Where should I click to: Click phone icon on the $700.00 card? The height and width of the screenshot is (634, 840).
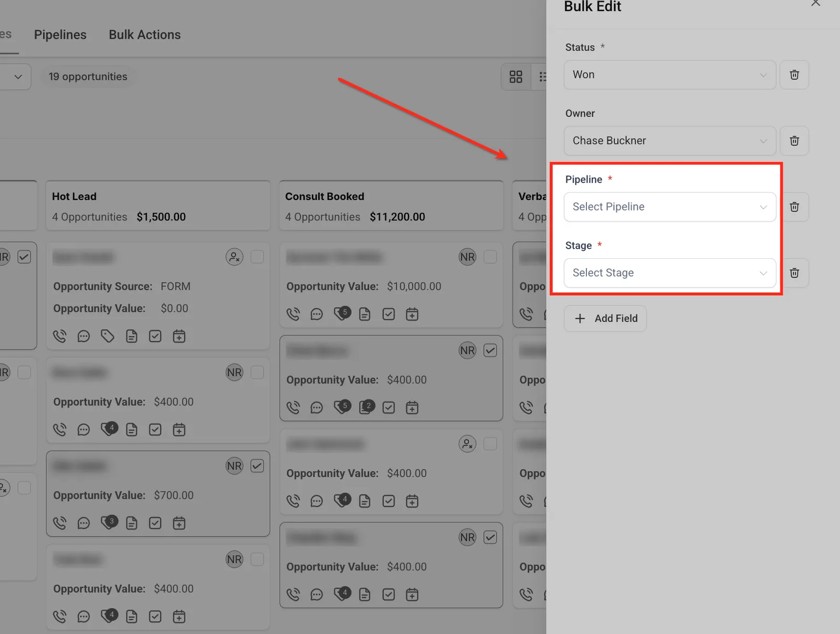pyautogui.click(x=60, y=523)
